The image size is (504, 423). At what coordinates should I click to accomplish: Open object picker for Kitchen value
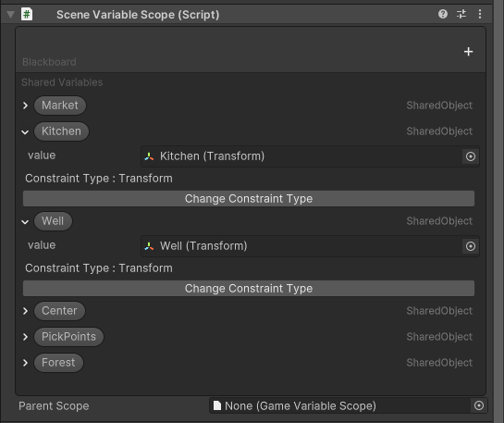[x=471, y=156]
